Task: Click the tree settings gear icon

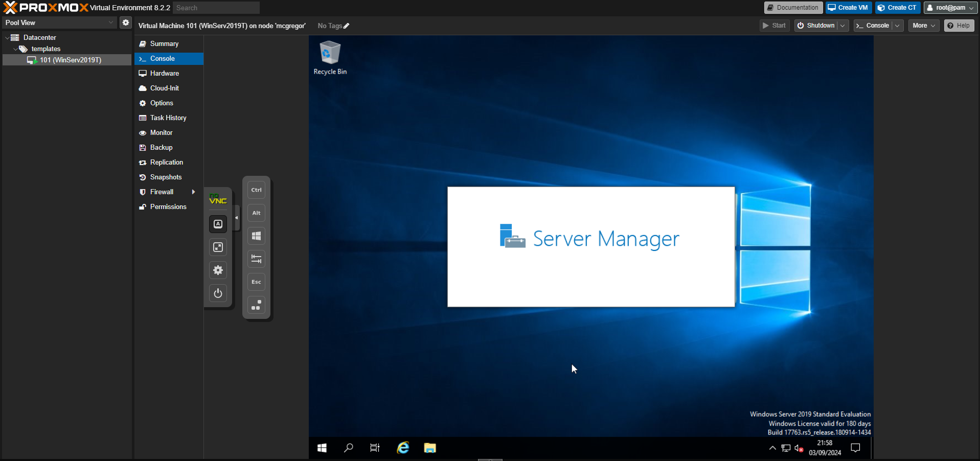Action: pyautogui.click(x=126, y=22)
